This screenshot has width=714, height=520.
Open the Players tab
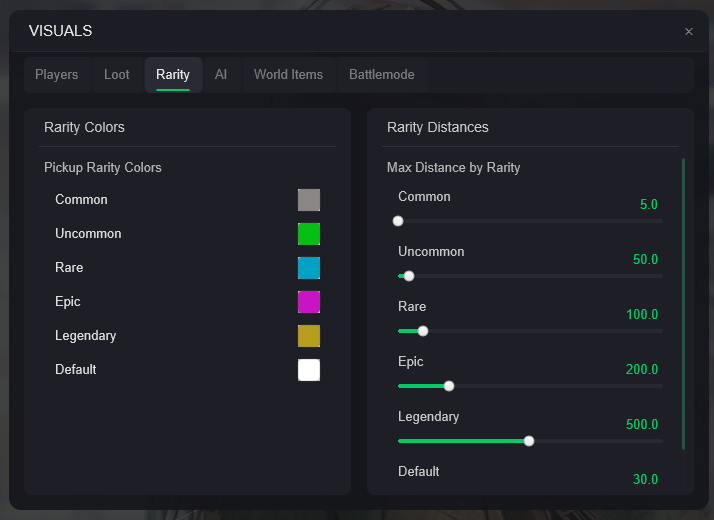(x=56, y=75)
